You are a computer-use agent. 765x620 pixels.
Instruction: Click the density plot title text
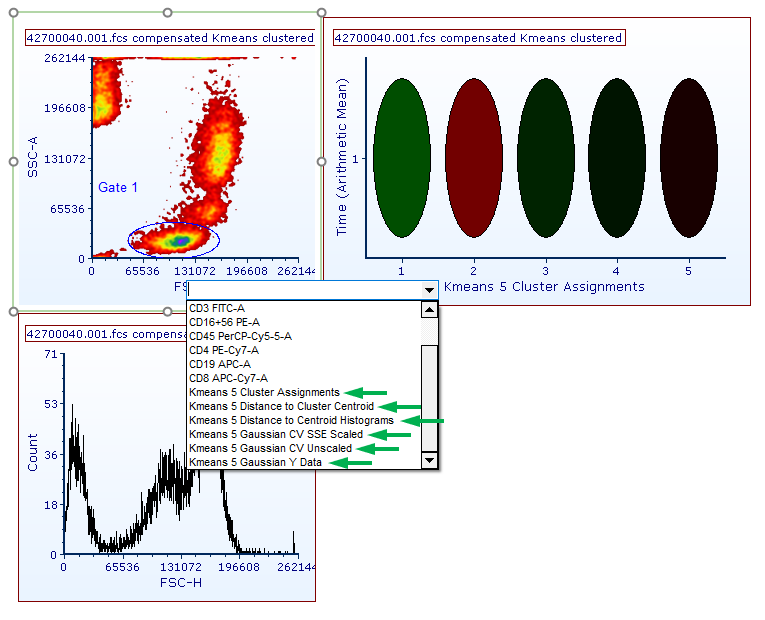coord(170,38)
